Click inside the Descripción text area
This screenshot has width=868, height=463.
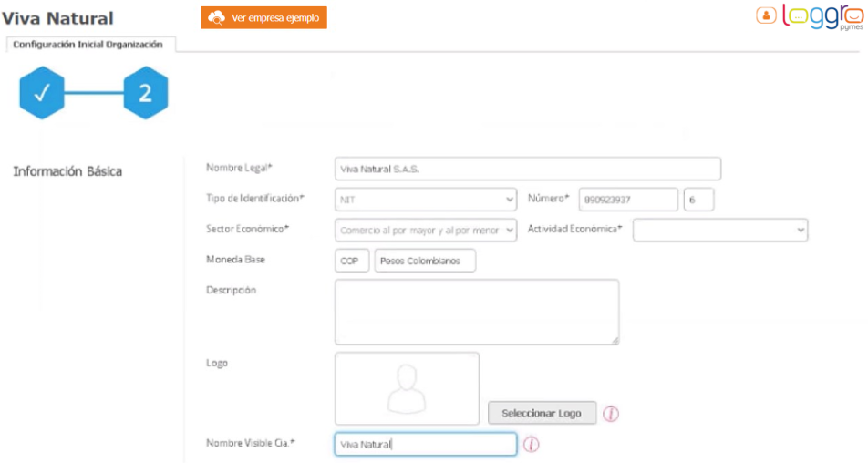[x=476, y=312]
